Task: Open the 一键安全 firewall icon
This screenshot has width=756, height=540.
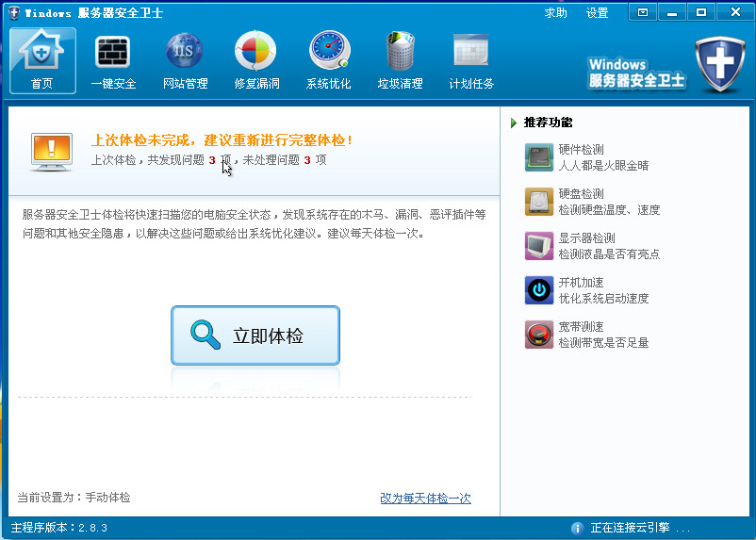Action: [113, 52]
